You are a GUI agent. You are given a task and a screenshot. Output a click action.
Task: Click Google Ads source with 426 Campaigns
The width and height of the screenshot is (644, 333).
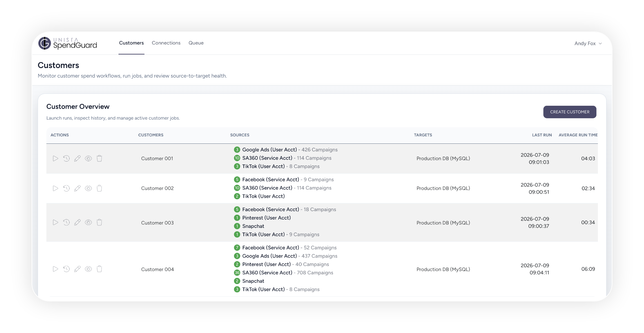(290, 150)
